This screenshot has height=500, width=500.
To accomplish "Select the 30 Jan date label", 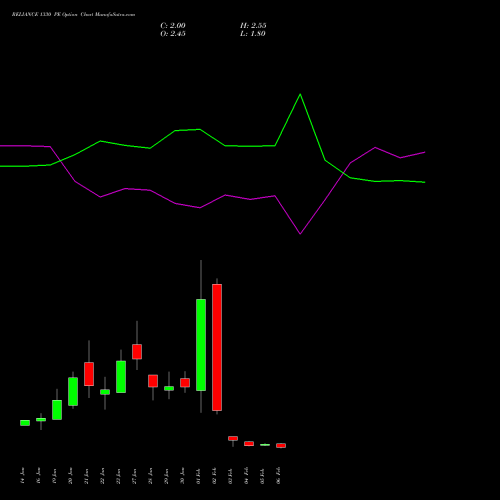I will [182, 475].
